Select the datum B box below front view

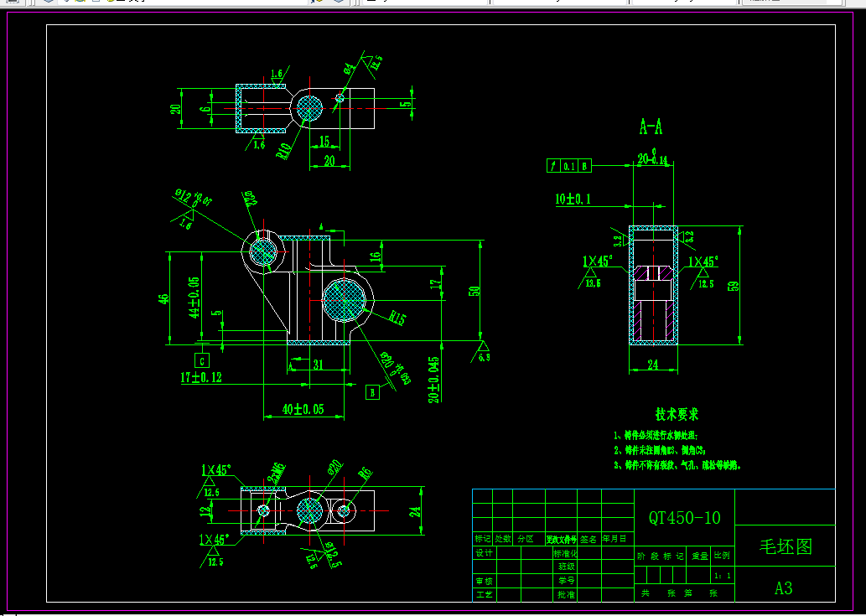point(372,392)
